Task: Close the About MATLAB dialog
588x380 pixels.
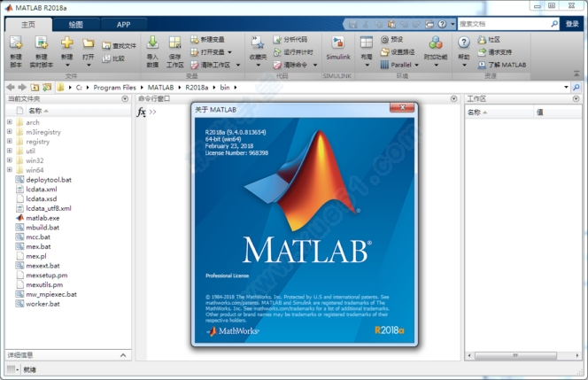Action: click(x=402, y=108)
